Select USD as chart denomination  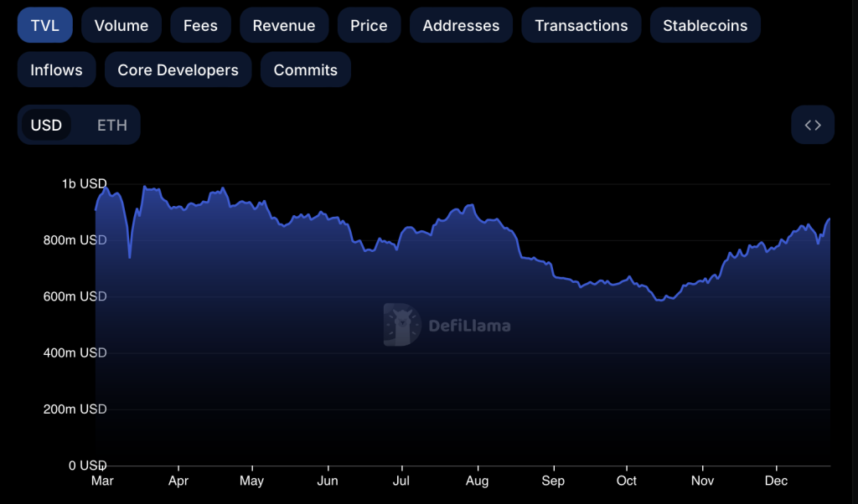[46, 125]
